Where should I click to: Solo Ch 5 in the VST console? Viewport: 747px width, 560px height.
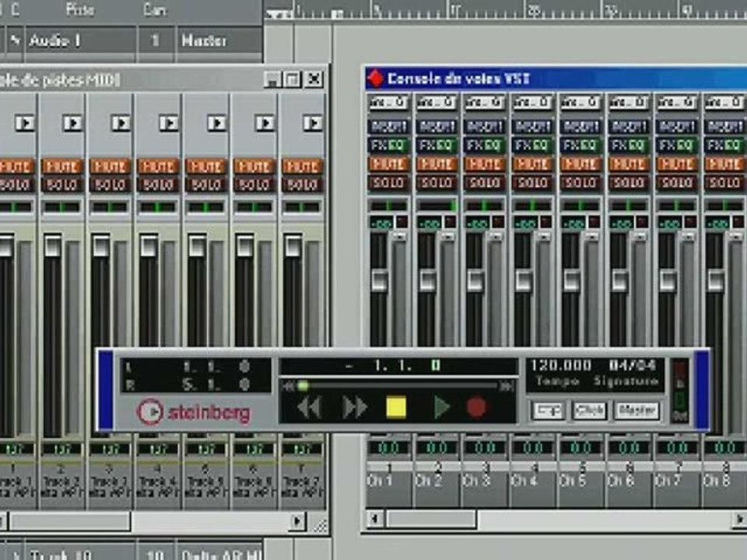580,182
